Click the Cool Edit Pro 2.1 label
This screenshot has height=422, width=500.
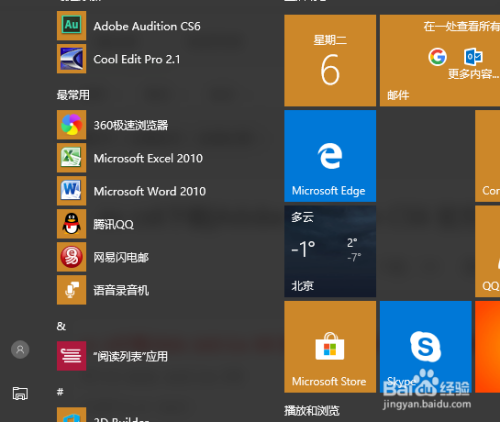click(x=137, y=59)
